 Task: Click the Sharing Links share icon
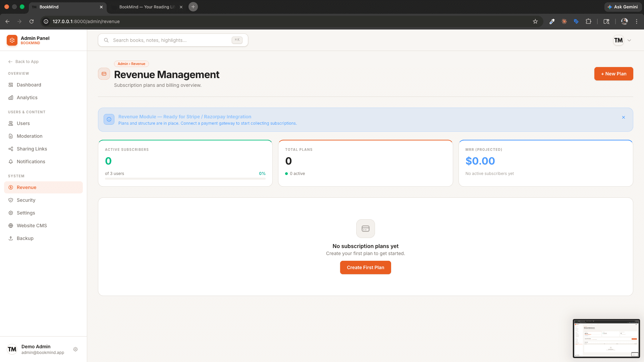[11, 149]
